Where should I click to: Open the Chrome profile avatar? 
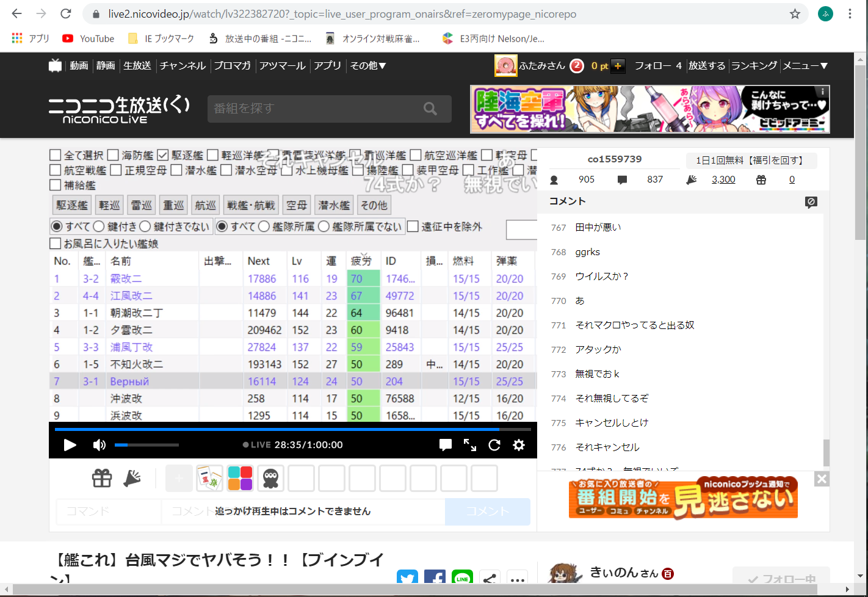(x=825, y=13)
